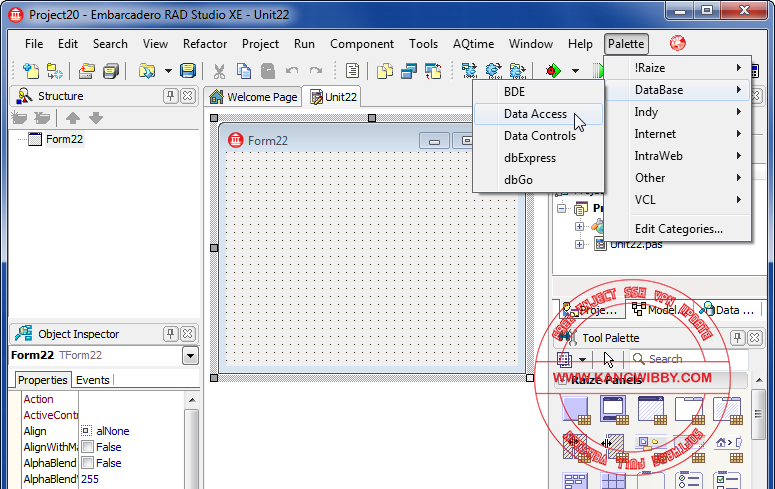Screen dimensions: 775x489
Task: Click the New Items toolbar icon
Action: click(x=31, y=71)
